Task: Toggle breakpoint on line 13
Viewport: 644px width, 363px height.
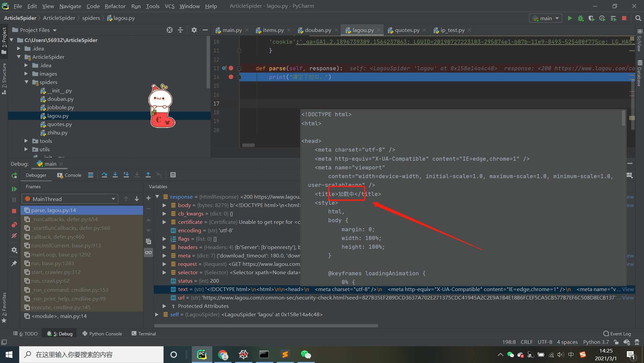Action: pyautogui.click(x=231, y=68)
